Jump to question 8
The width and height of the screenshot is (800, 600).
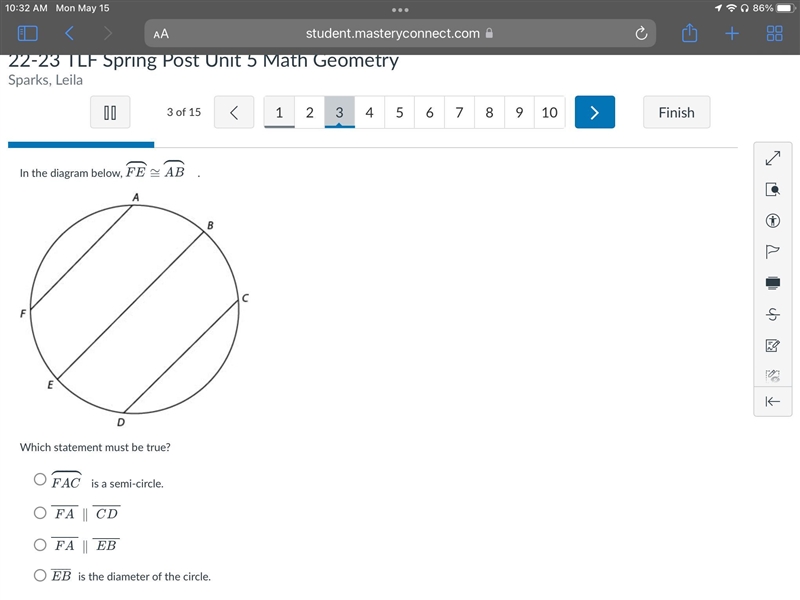click(x=489, y=112)
